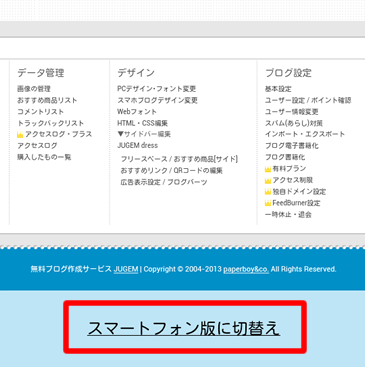Open スマホブログデザイン変更 link
Image resolution: width=365 pixels, height=367 pixels.
[x=157, y=100]
